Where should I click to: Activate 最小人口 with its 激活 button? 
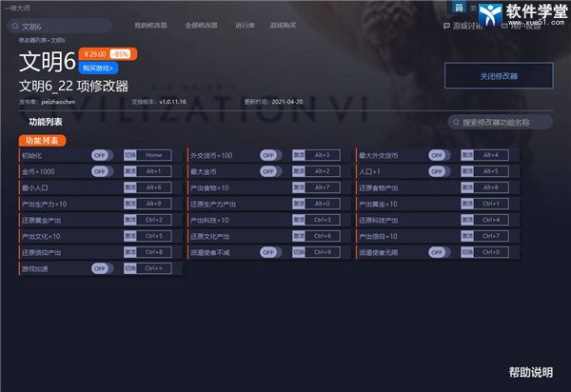click(130, 187)
